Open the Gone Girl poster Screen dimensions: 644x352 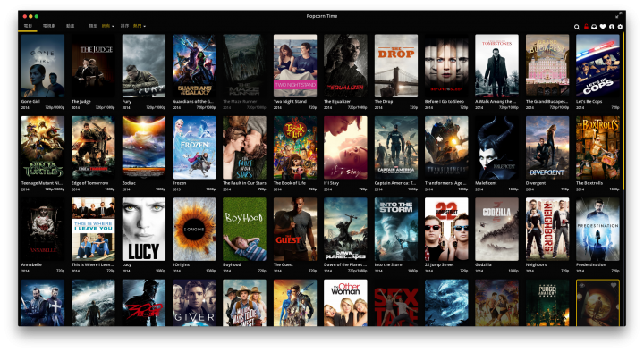pos(43,65)
